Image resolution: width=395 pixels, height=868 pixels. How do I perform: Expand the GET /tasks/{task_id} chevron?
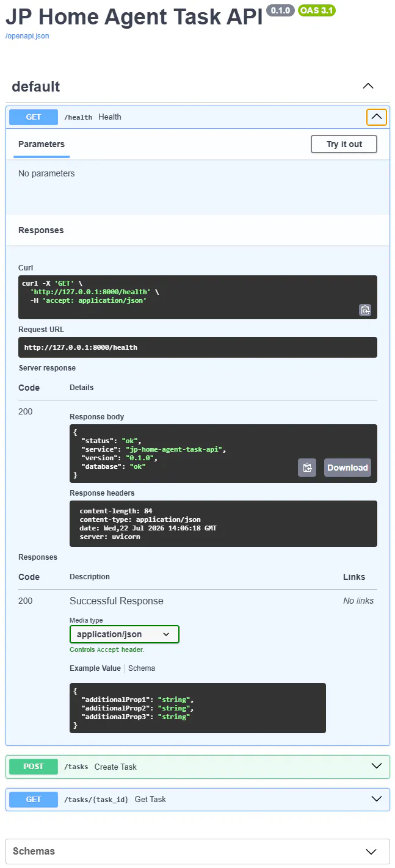(x=377, y=798)
